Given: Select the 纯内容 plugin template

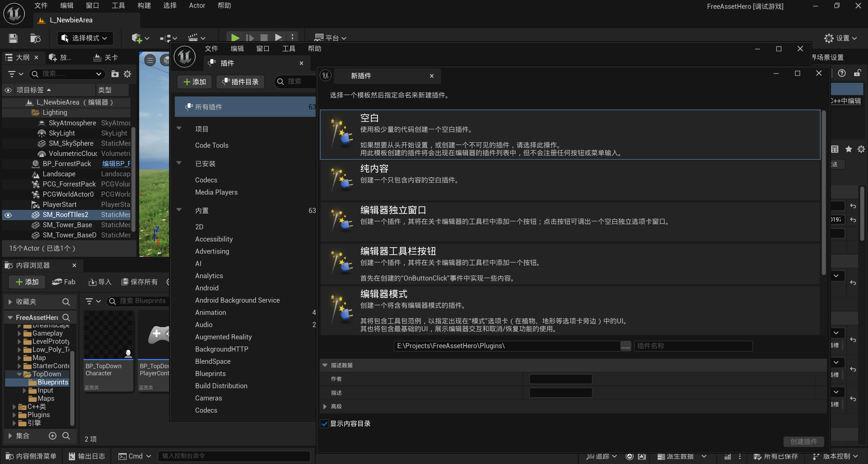Looking at the screenshot, I should pos(570,180).
